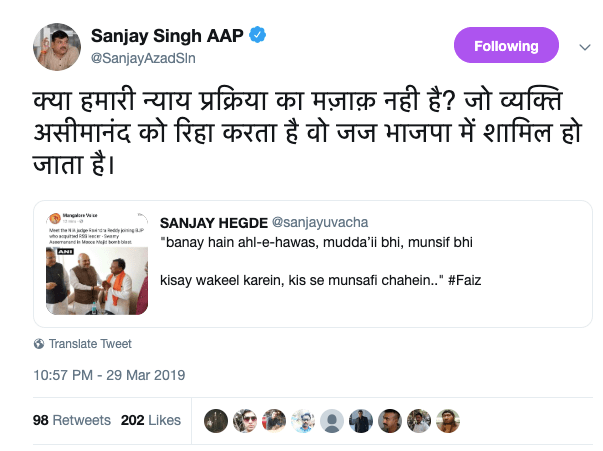603x451 pixels.
Task: Click the blue verified badge
Action: pos(257,36)
